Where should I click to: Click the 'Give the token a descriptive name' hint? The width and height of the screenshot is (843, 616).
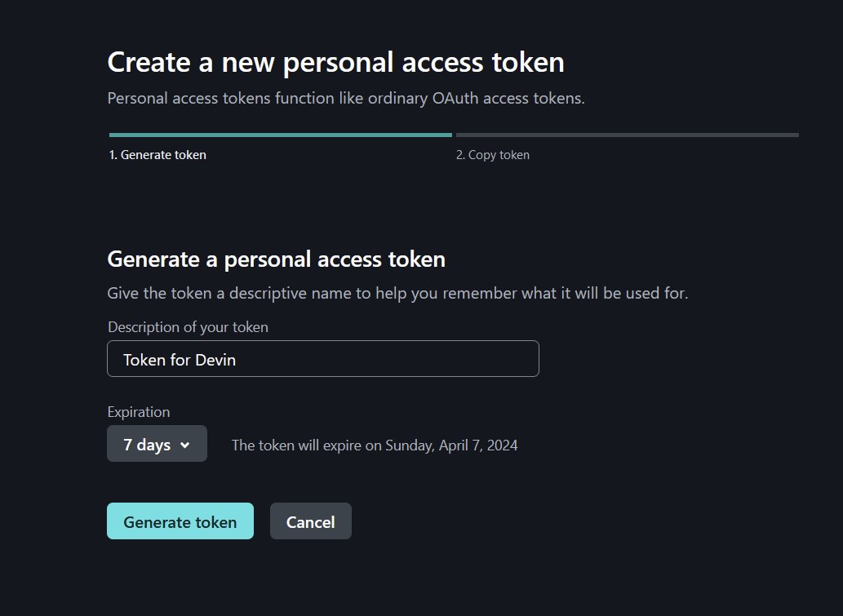[x=398, y=293]
